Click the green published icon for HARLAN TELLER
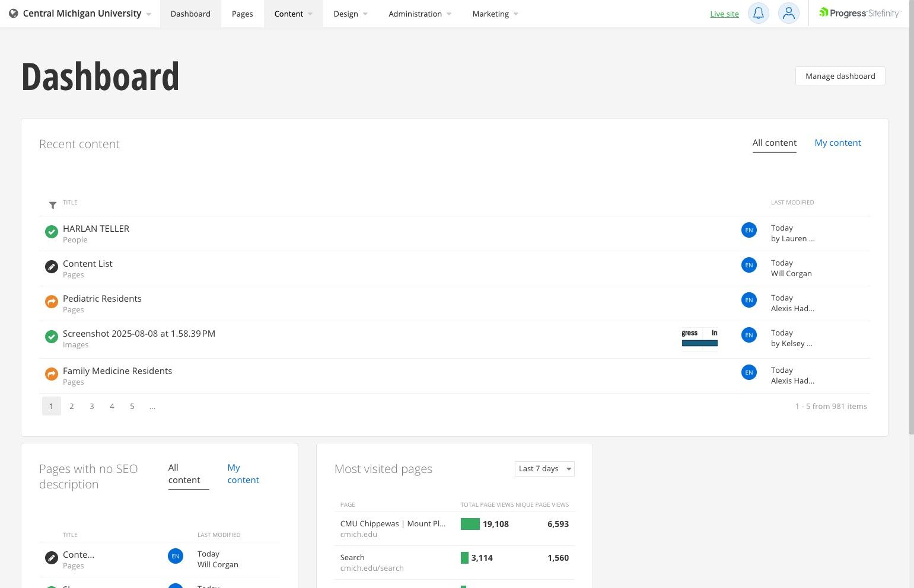Viewport: 914px width, 588px height. pos(52,232)
